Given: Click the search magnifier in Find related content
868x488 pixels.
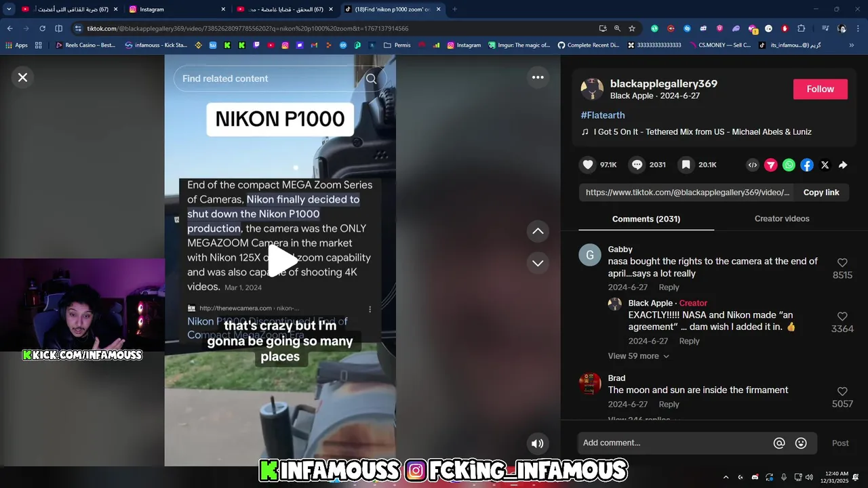Looking at the screenshot, I should [x=371, y=79].
